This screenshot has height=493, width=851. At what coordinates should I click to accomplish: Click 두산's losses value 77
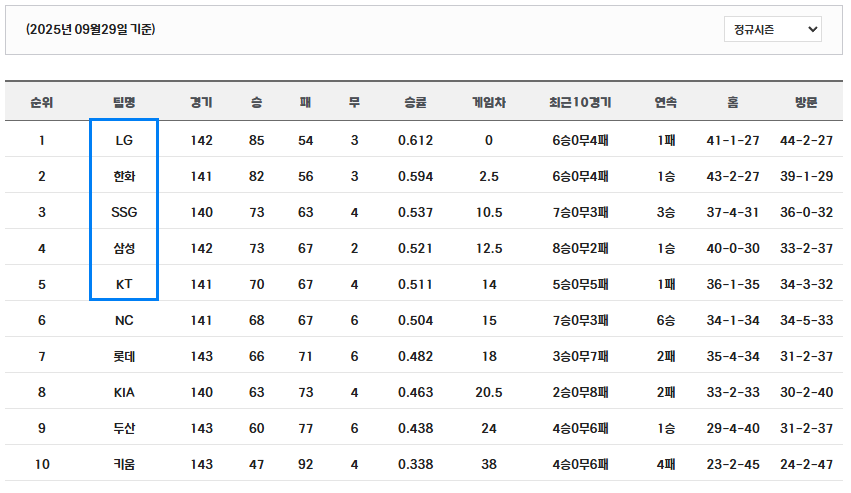306,428
